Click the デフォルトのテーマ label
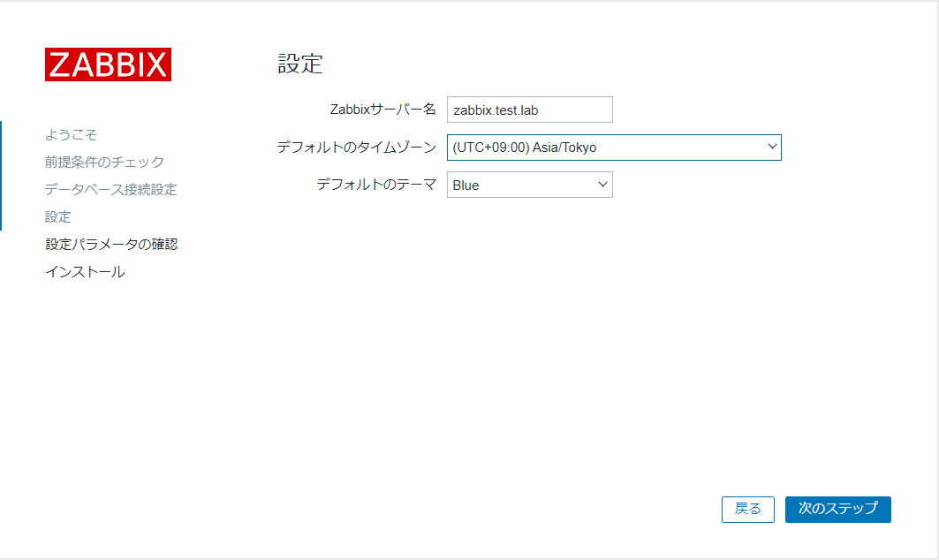The image size is (939, 560). tap(376, 185)
